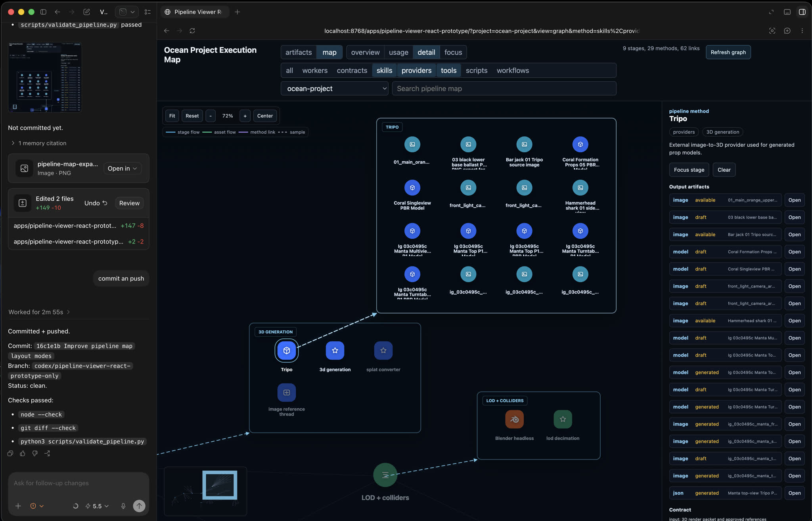The image size is (812, 521).
Task: Click the Pipeline Viewer browser tab
Action: tap(195, 12)
